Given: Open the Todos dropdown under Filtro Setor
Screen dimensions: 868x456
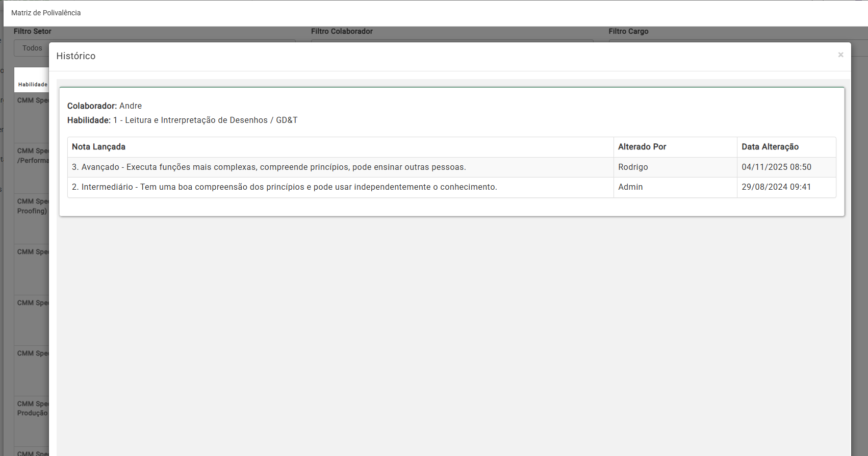Looking at the screenshot, I should click(32, 48).
